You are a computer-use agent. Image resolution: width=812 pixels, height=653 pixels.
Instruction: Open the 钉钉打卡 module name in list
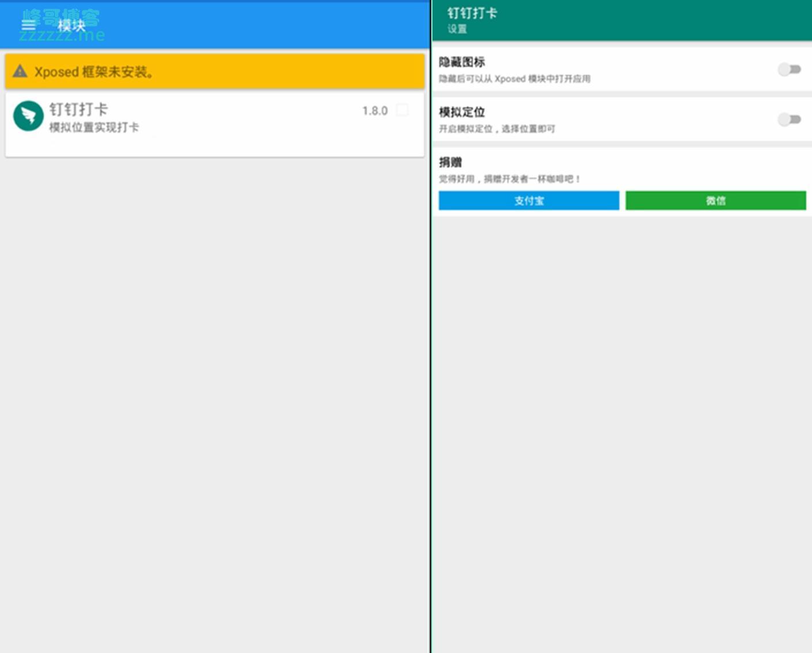tap(78, 109)
